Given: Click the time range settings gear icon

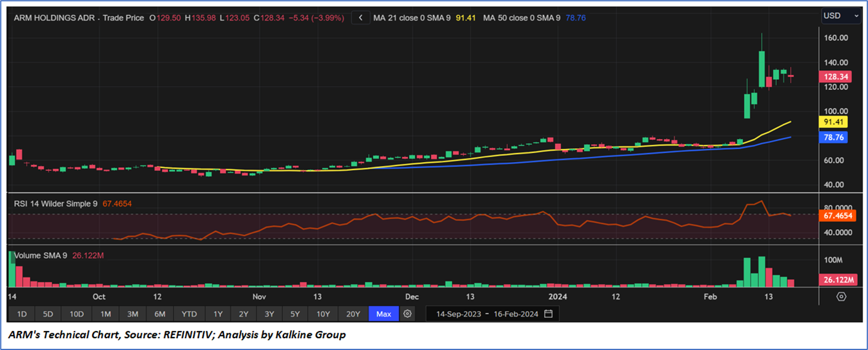Looking at the screenshot, I should click(x=408, y=314).
